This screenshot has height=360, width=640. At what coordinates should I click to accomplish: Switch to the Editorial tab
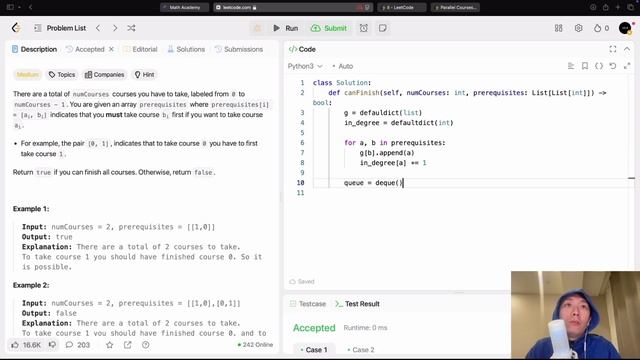pyautogui.click(x=140, y=49)
